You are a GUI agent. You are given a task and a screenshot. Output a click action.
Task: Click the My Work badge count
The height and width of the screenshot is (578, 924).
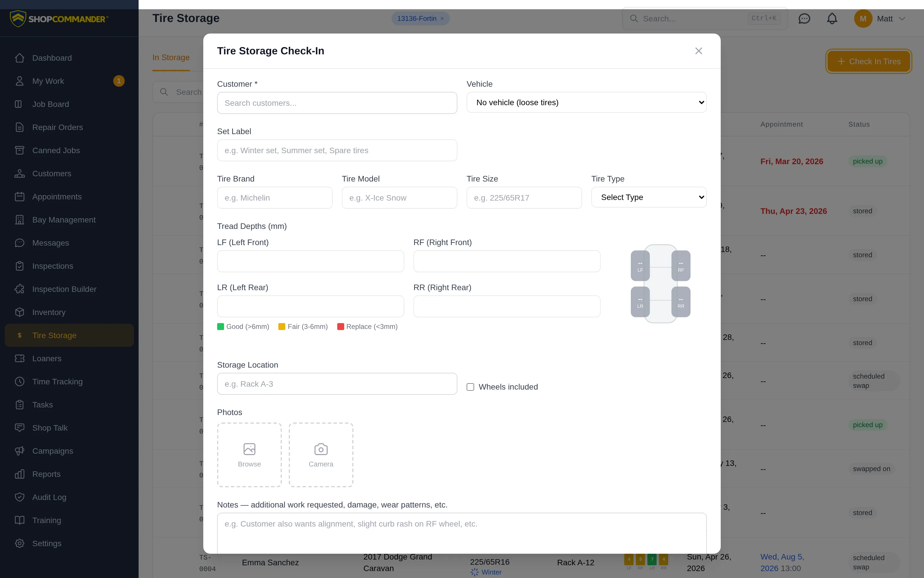119,81
